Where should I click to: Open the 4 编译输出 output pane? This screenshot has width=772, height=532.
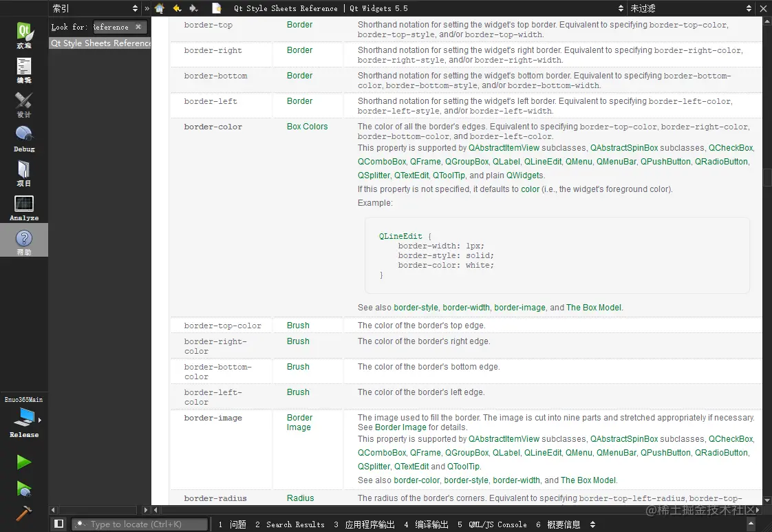[x=426, y=524]
